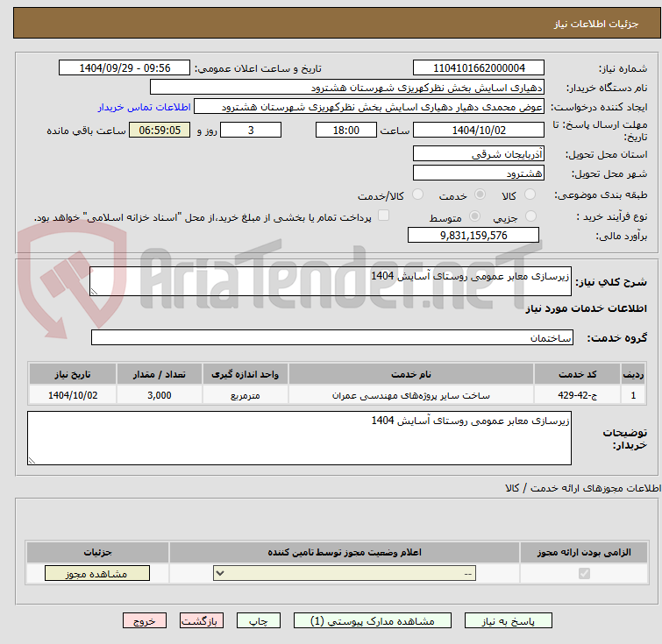
Task: Click the شرح کلی نیاز text area
Action: point(331,281)
